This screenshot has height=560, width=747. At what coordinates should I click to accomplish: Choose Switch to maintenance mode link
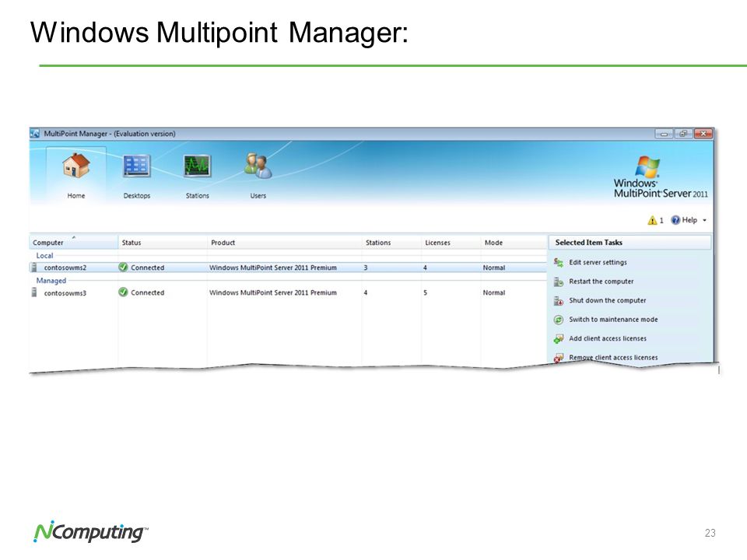point(613,320)
